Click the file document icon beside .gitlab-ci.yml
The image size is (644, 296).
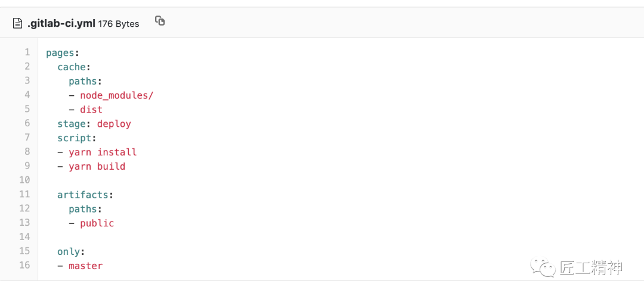coord(17,23)
